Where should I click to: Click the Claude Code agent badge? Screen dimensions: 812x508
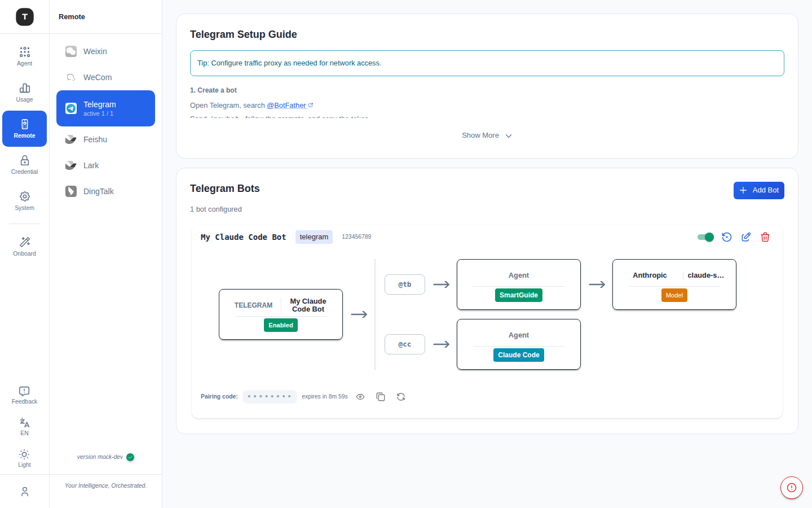(x=519, y=355)
